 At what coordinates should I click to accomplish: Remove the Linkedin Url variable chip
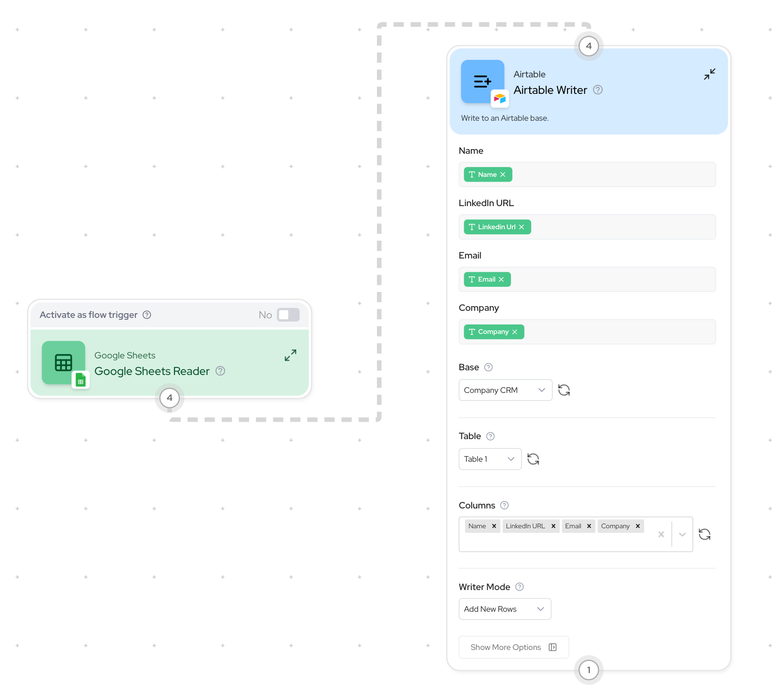pos(522,227)
